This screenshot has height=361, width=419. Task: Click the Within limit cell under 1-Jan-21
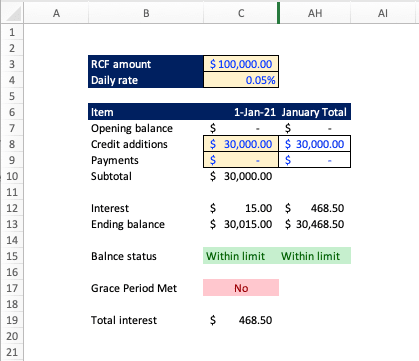[x=241, y=256]
